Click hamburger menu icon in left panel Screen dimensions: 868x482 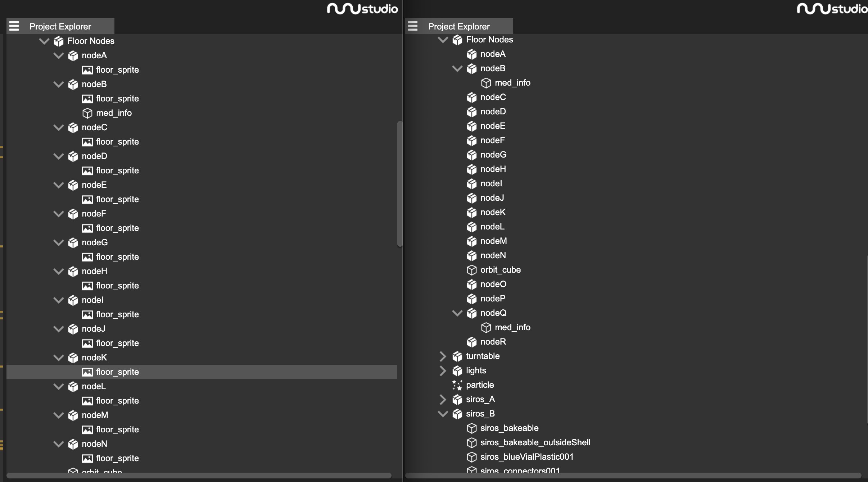click(14, 26)
